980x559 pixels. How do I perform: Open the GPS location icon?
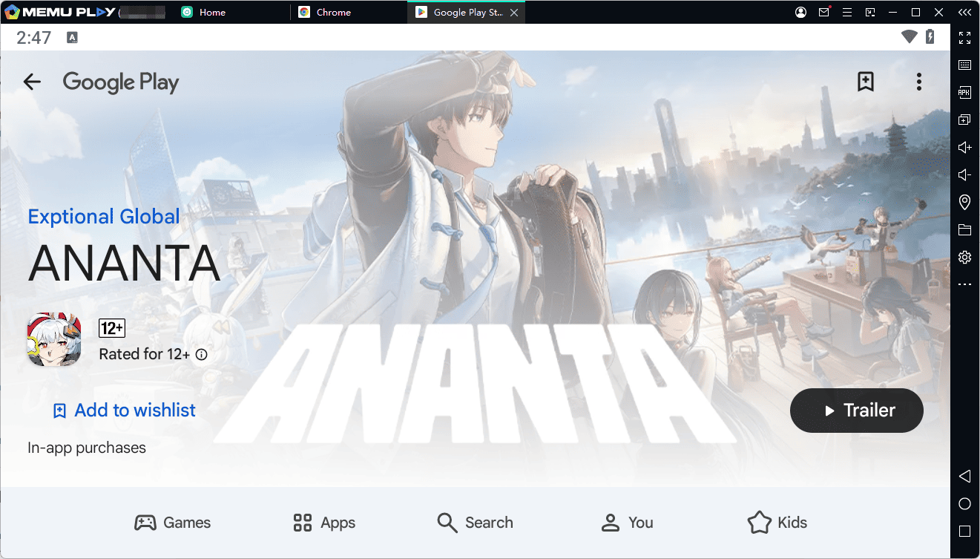(964, 202)
